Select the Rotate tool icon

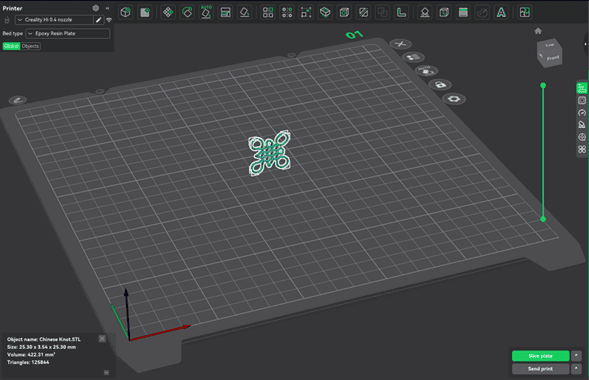click(187, 12)
